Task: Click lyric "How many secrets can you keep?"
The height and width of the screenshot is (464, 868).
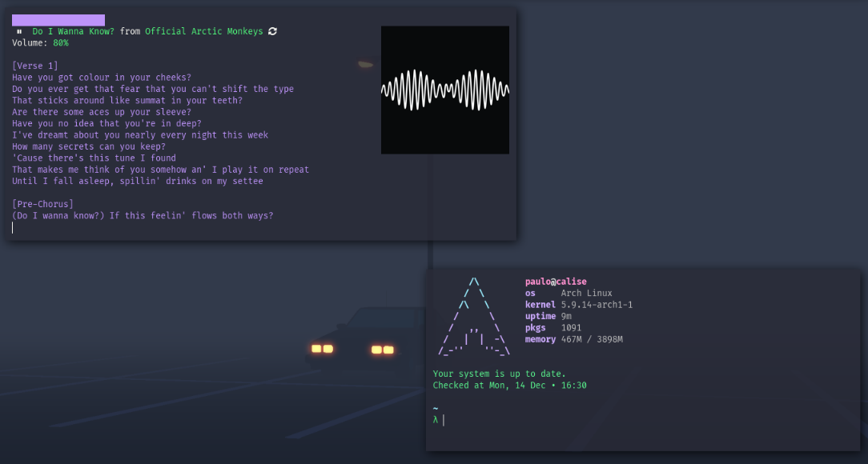Action: pyautogui.click(x=89, y=146)
